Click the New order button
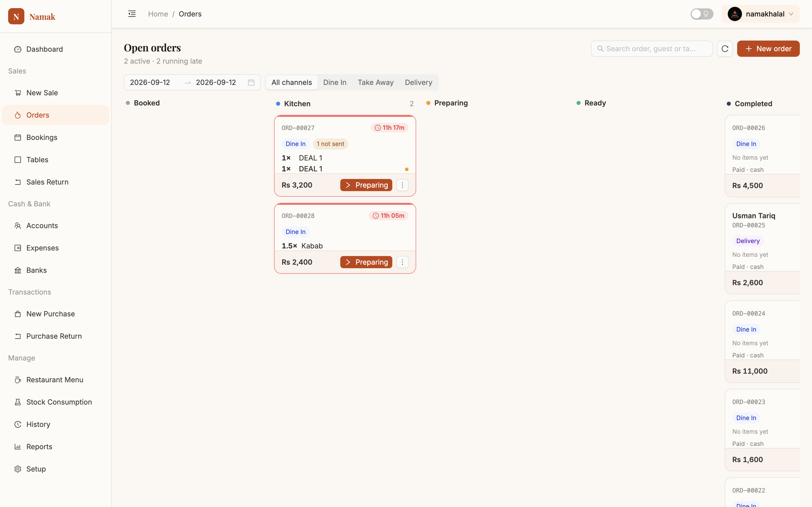Screen dimensions: 812x507 click(768, 49)
